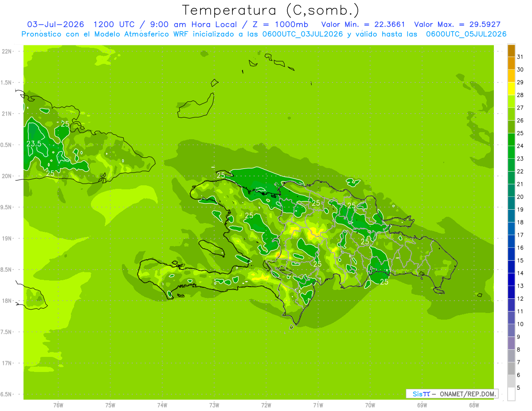The height and width of the screenshot is (411, 532).
Task: Click the 'Z = 1000mb' level text
Action: tap(280, 24)
